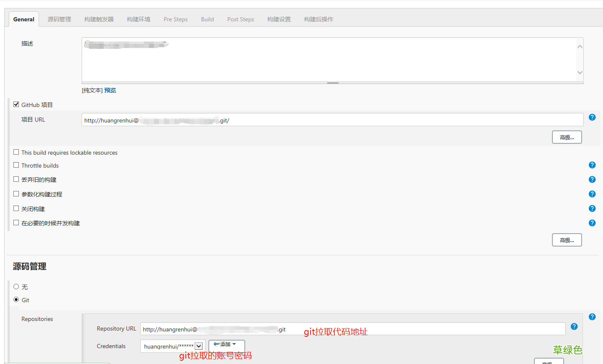Screen dimensions: 603x364
Task: Open help icon for Repositories section
Action: [592, 317]
